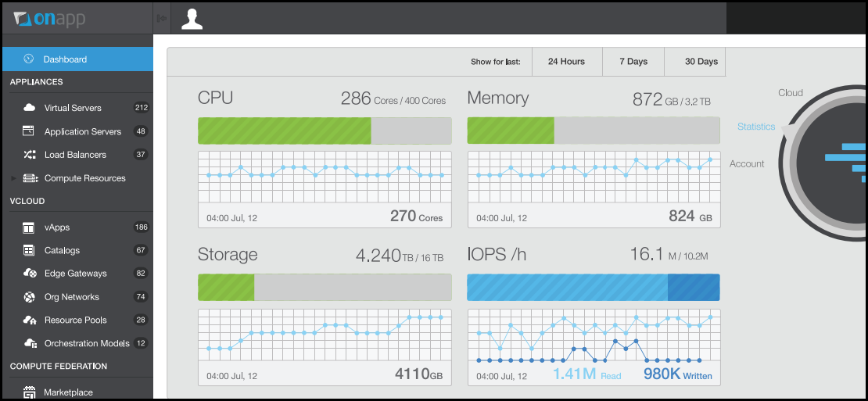Expand the Compute Resources tree arrow
This screenshot has width=868, height=401.
click(13, 178)
